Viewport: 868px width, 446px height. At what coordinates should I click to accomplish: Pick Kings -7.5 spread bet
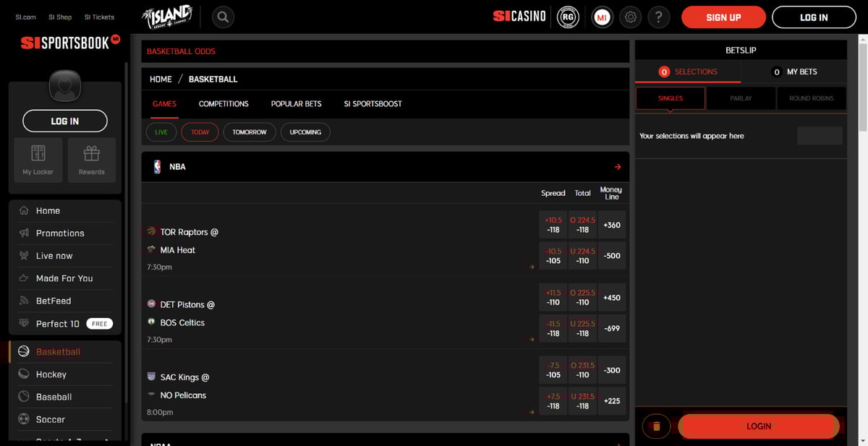(x=553, y=370)
